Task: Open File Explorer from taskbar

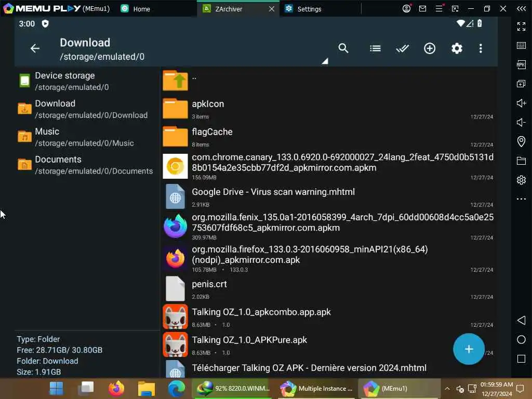Action: click(146, 389)
